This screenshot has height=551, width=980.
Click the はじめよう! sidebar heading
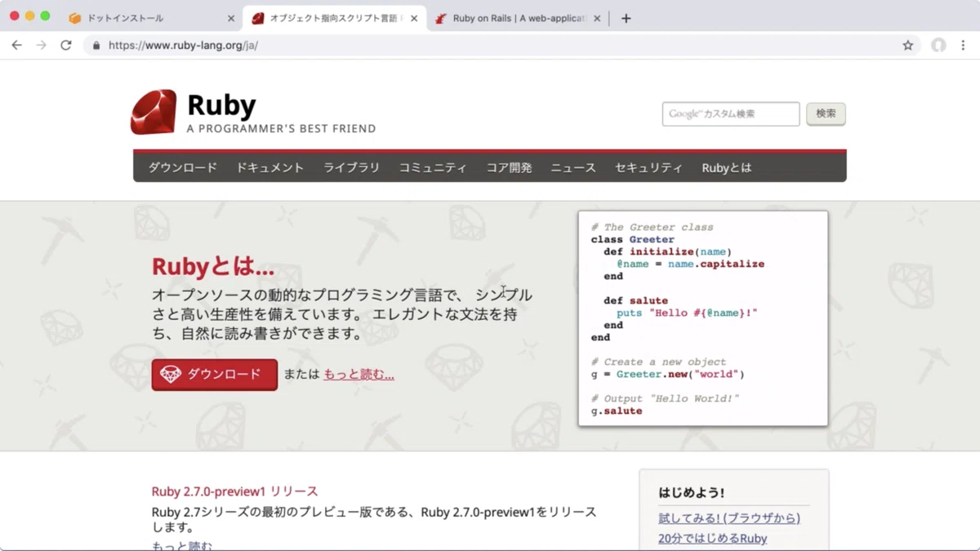(x=691, y=493)
